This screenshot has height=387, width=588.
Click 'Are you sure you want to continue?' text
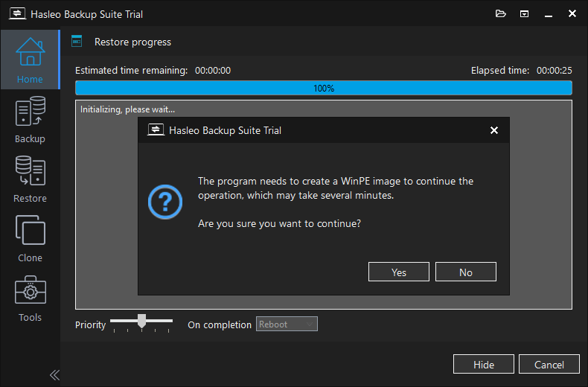pos(279,223)
